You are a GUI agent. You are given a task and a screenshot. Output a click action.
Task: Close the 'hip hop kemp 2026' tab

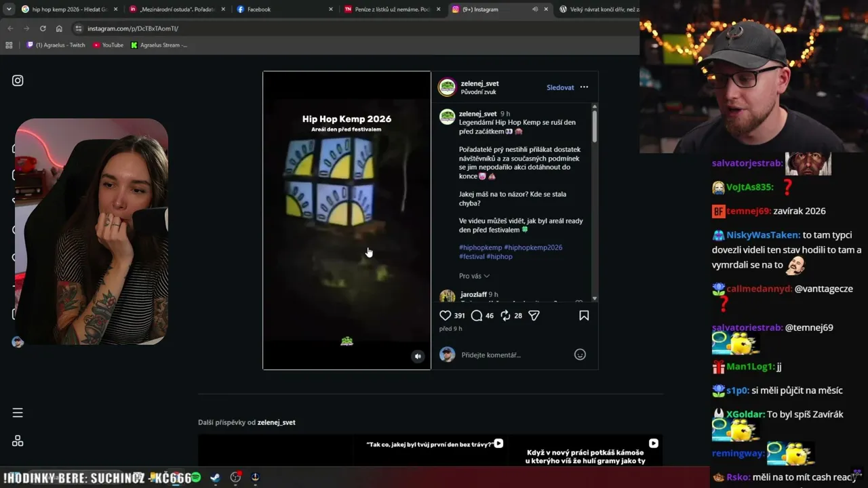click(115, 9)
